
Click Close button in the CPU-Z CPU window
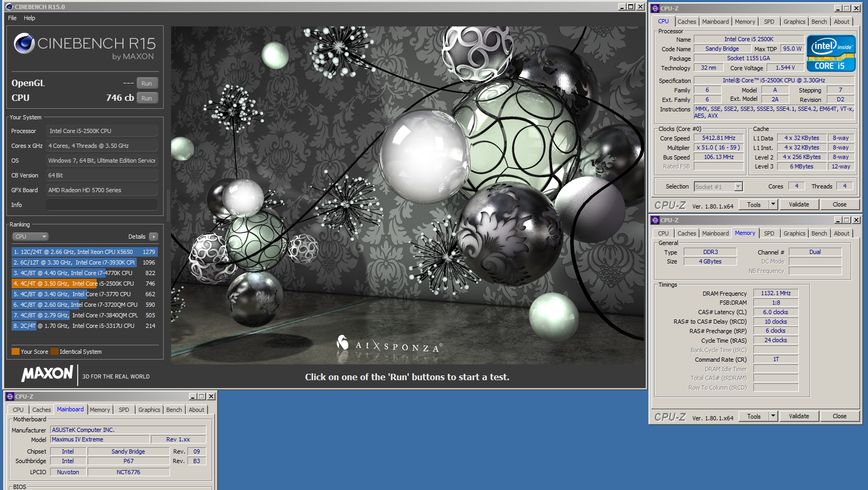[839, 204]
